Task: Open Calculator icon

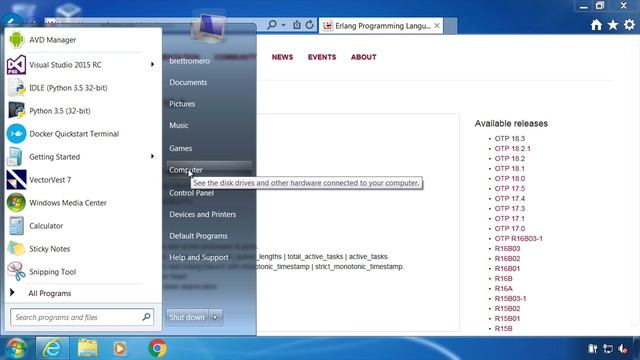Action: point(16,226)
